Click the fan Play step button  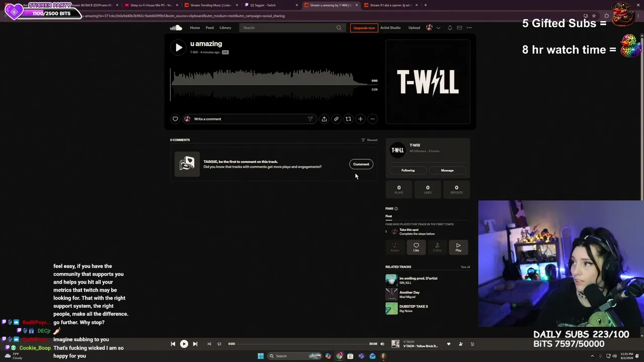[x=458, y=247]
